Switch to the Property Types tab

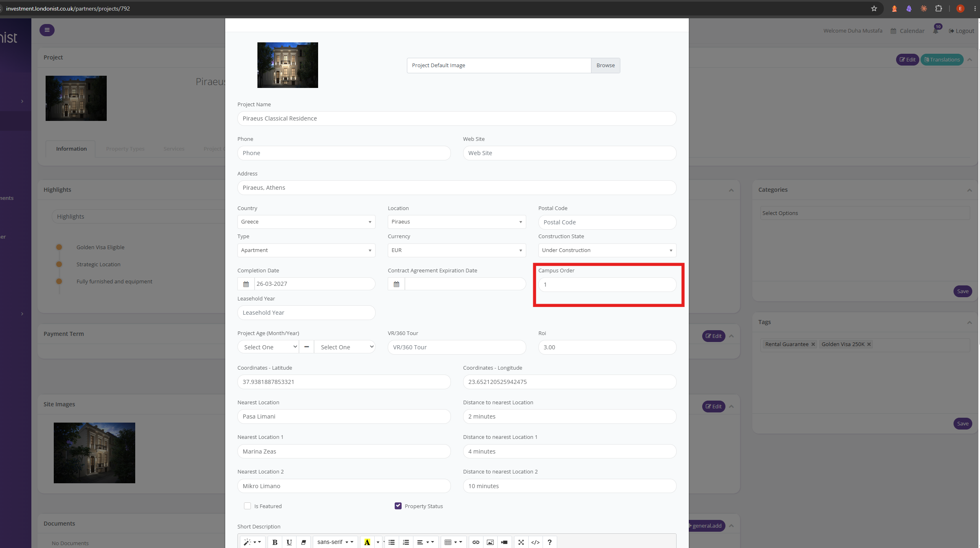[x=125, y=149]
